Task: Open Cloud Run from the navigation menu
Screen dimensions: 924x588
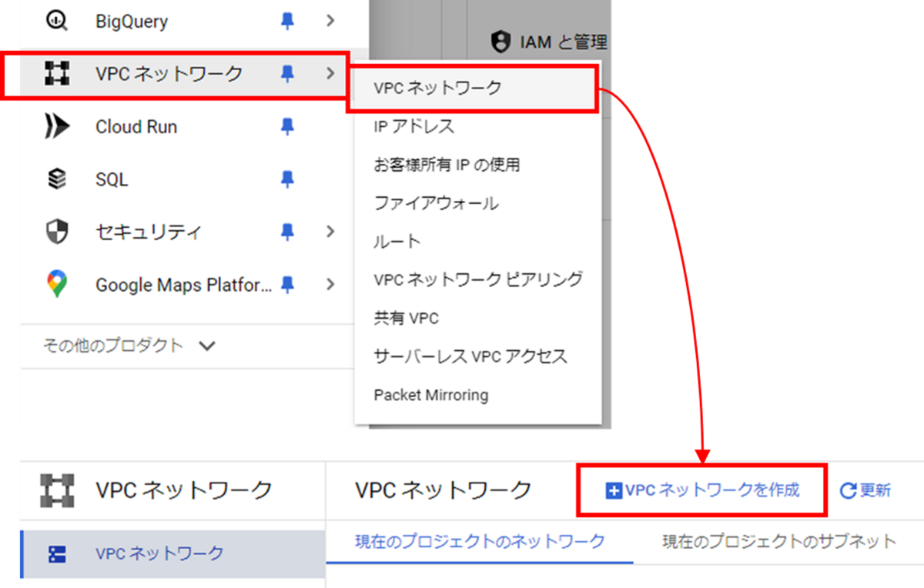Action: pos(136,126)
